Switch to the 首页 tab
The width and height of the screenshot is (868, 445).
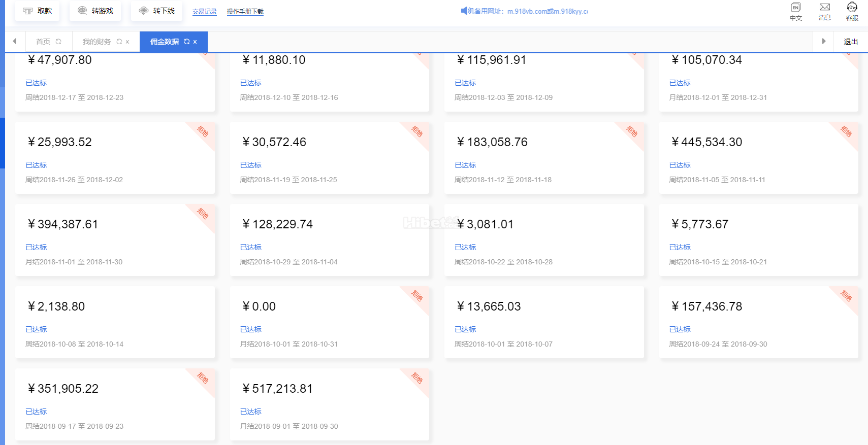coord(43,42)
